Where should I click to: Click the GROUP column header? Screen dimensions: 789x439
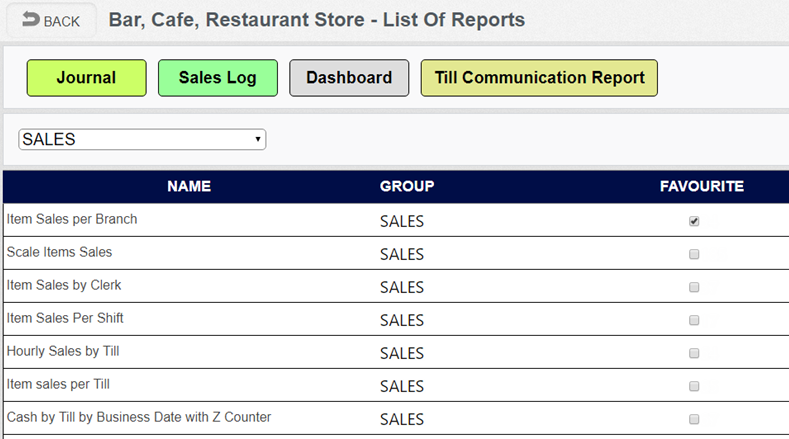pyautogui.click(x=406, y=187)
